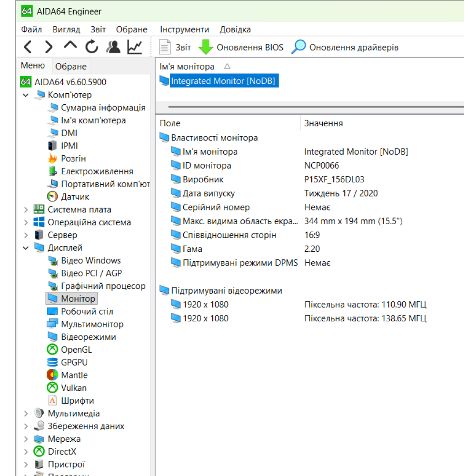Screen dimensions: 476x476
Task: Switch to the Обране sidebar tab
Action: pyautogui.click(x=71, y=66)
